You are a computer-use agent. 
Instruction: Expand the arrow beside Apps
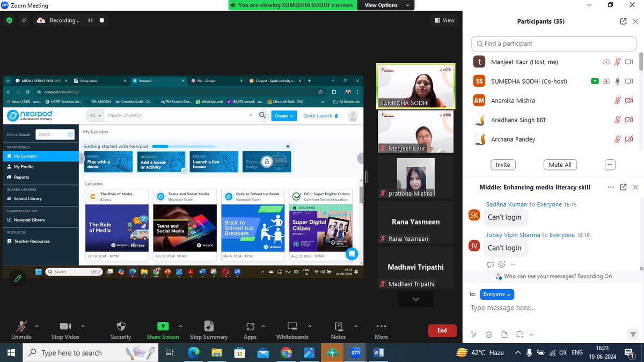coord(263,326)
